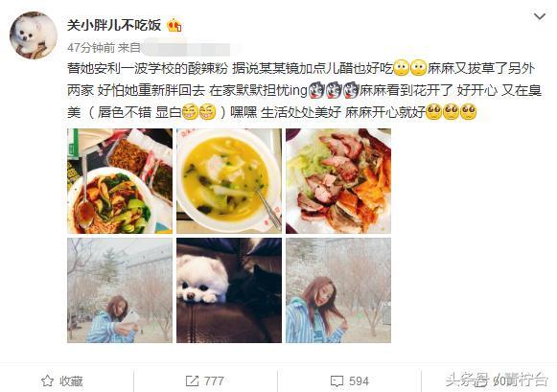Click the crown member badge icon
Image resolution: width=557 pixels, height=392 pixels.
pos(174,25)
